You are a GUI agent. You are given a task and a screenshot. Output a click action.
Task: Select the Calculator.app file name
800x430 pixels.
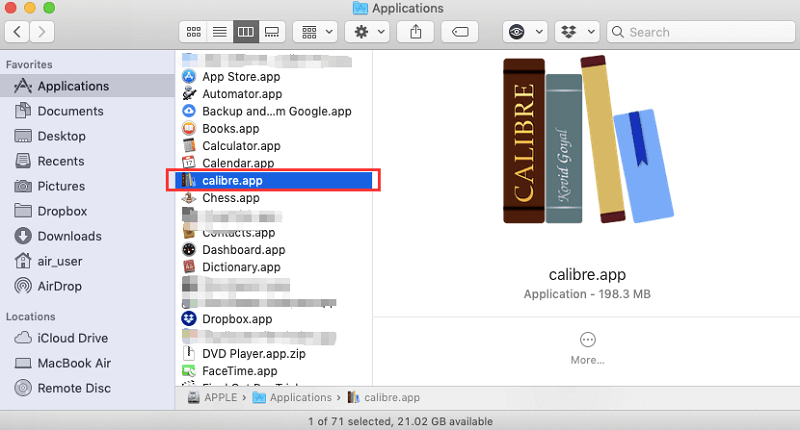[x=241, y=146]
